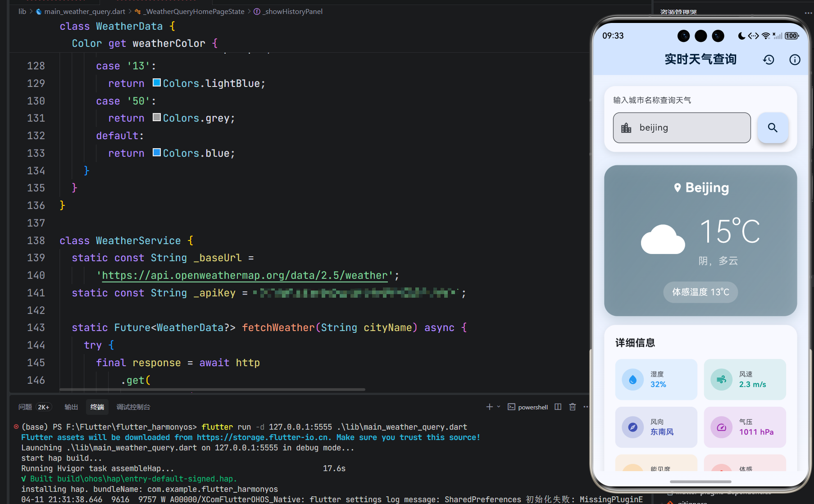Click the phone battery 100 indicator
This screenshot has height=504, width=814.
791,36
